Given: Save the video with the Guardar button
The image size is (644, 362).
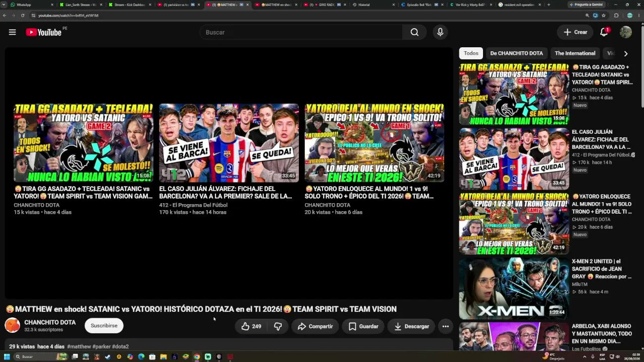Looking at the screenshot, I should pyautogui.click(x=363, y=326).
